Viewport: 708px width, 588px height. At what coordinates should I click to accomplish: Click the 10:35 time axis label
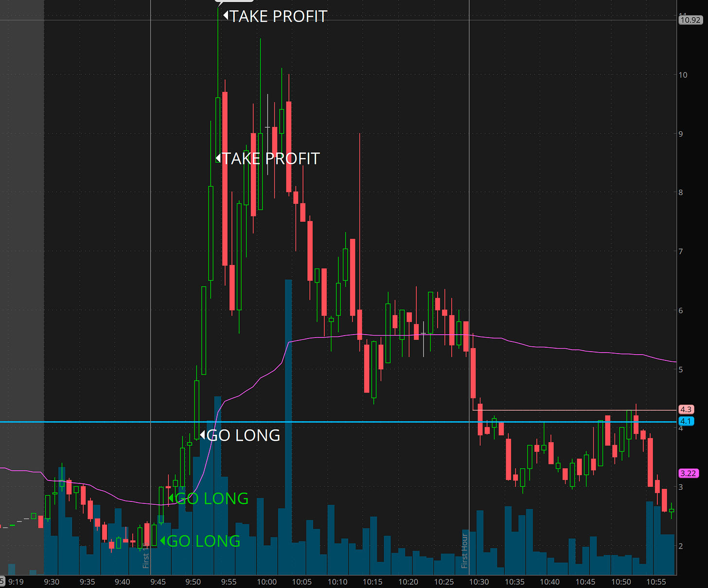514,582
